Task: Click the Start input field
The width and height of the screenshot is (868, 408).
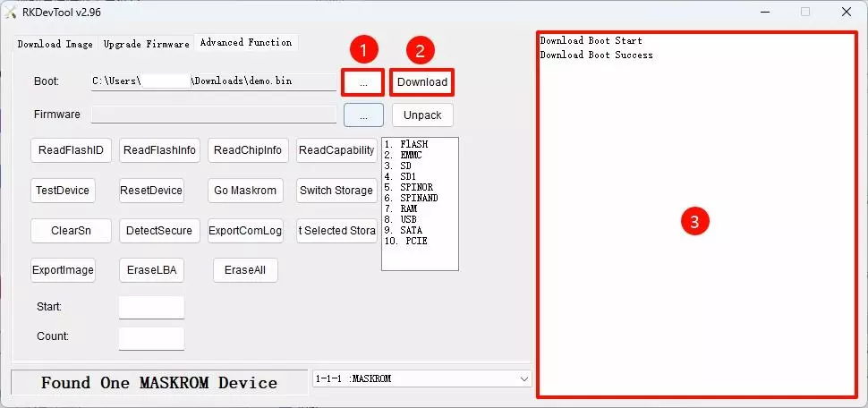Action: click(x=151, y=307)
